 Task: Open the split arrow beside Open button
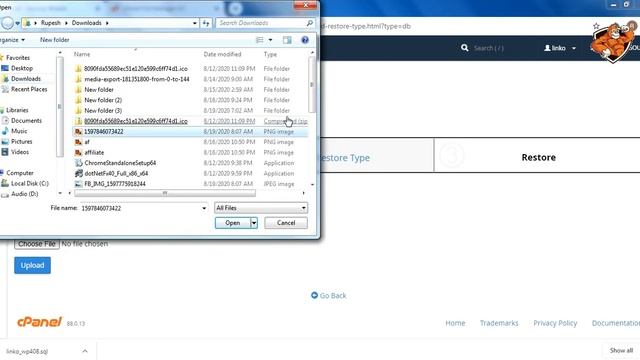[254, 223]
